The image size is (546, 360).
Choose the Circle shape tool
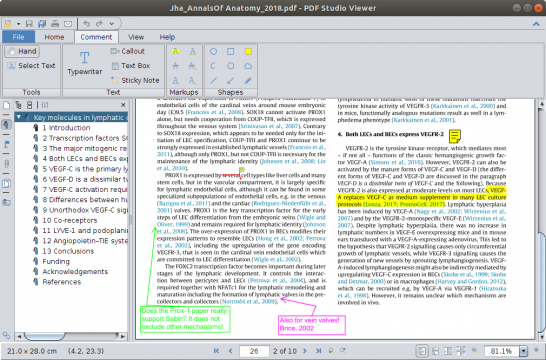[x=213, y=52]
